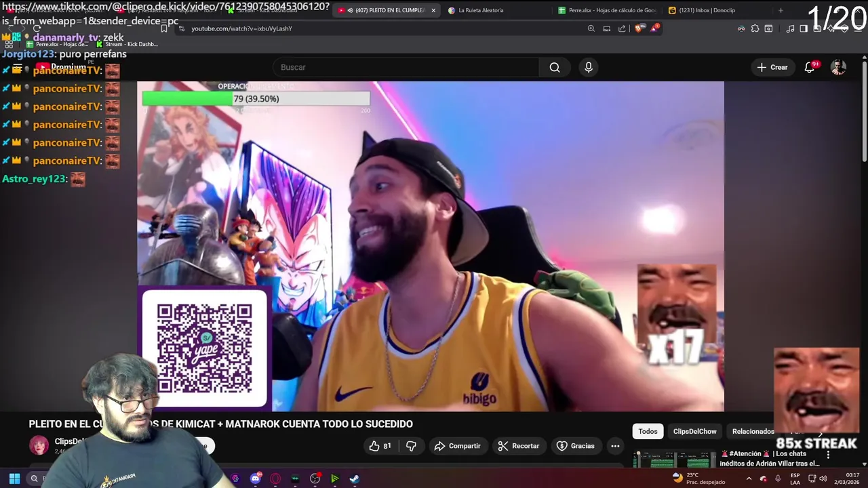Open the Atención chats inéditos recommended video

[770, 459]
